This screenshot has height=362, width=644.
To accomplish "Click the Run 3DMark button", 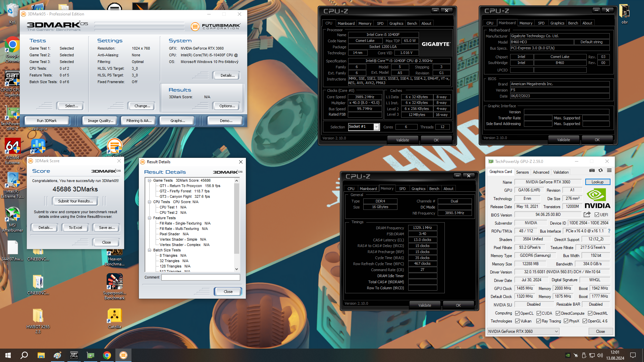I will [47, 121].
